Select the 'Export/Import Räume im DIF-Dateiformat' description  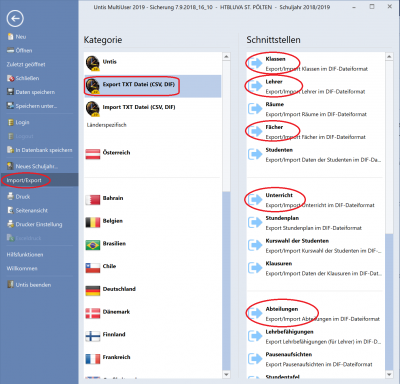click(x=316, y=114)
